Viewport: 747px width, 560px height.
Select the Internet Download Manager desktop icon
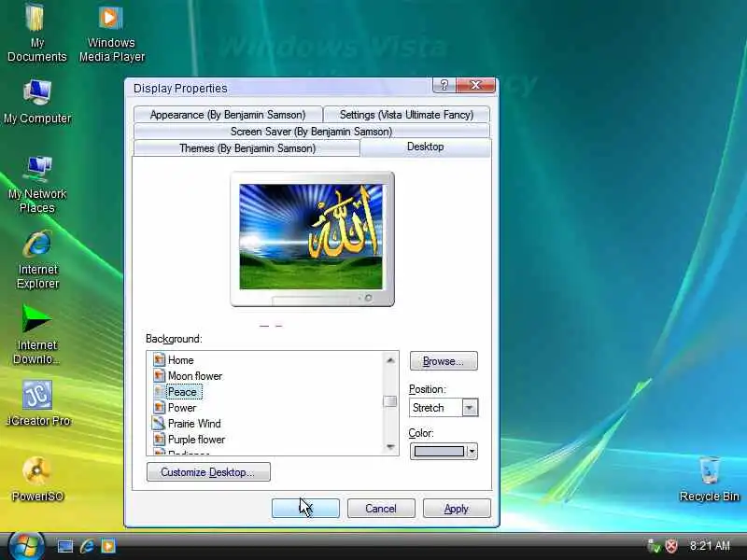click(37, 336)
